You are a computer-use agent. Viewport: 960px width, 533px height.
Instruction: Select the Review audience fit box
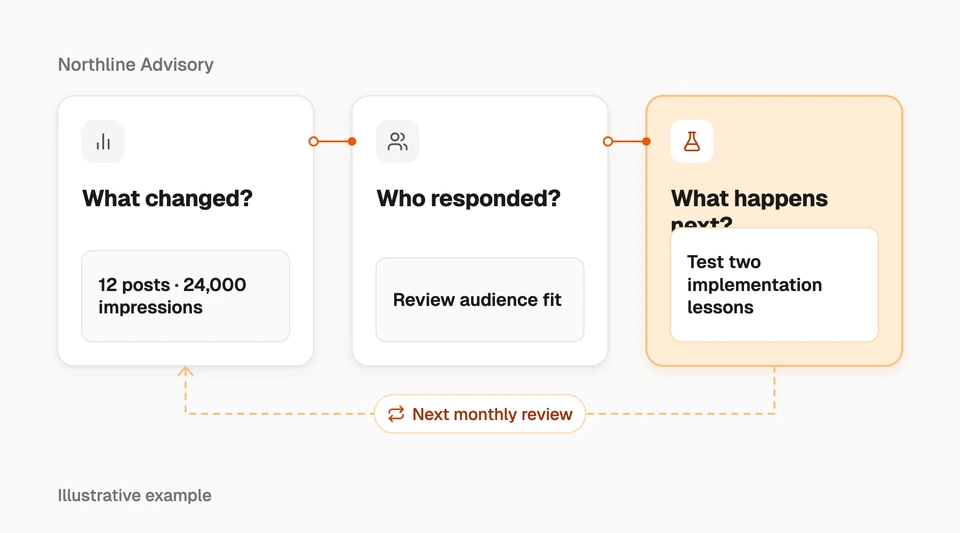(x=480, y=300)
